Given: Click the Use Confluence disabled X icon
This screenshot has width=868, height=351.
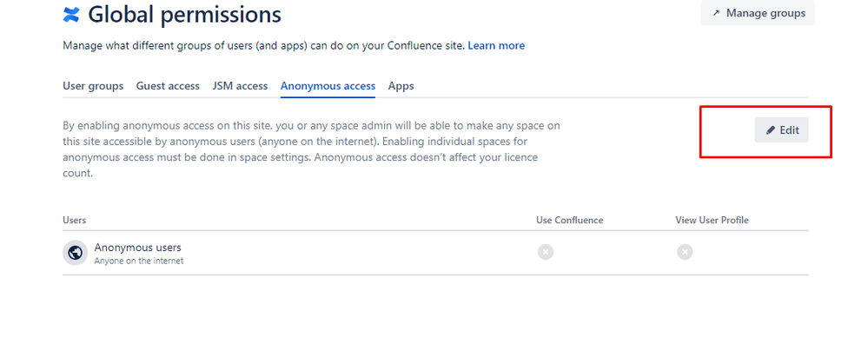Looking at the screenshot, I should [x=546, y=252].
